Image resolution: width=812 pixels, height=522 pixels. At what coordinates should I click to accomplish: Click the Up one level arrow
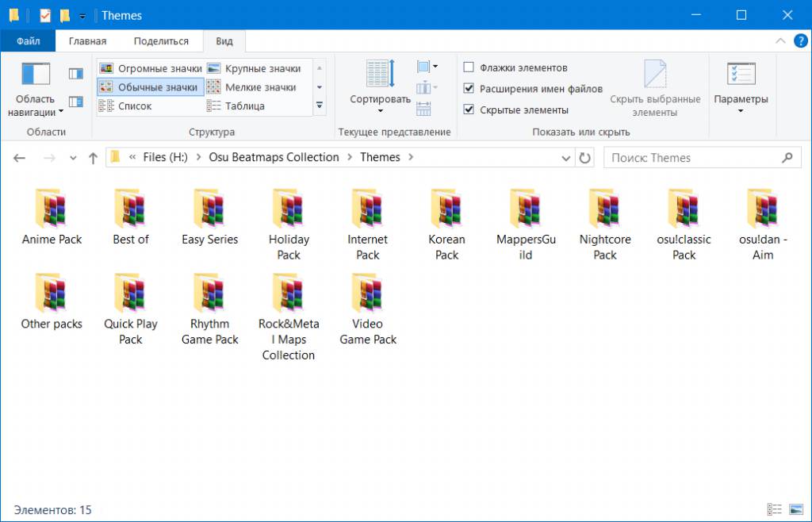click(93, 158)
